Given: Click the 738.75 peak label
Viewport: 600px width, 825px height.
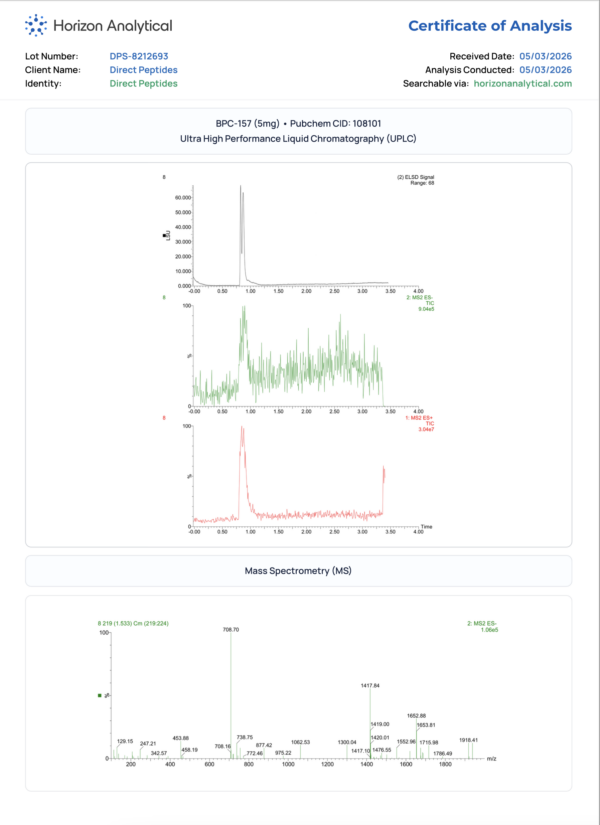Looking at the screenshot, I should (x=245, y=738).
